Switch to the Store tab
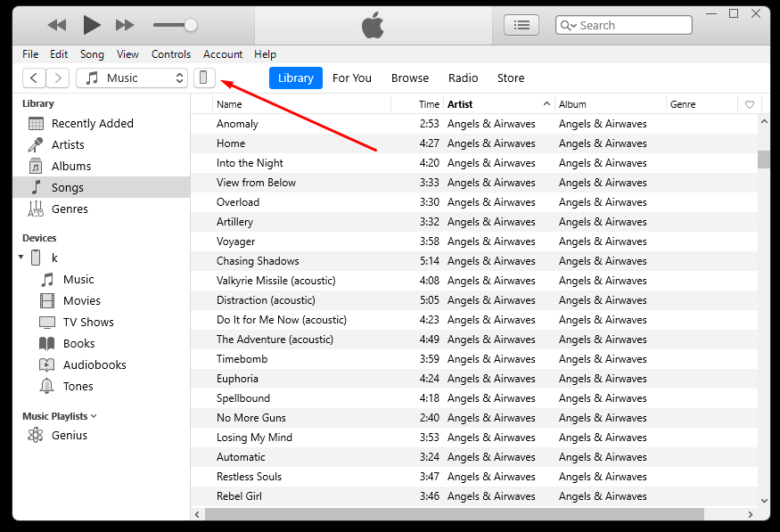 point(511,78)
